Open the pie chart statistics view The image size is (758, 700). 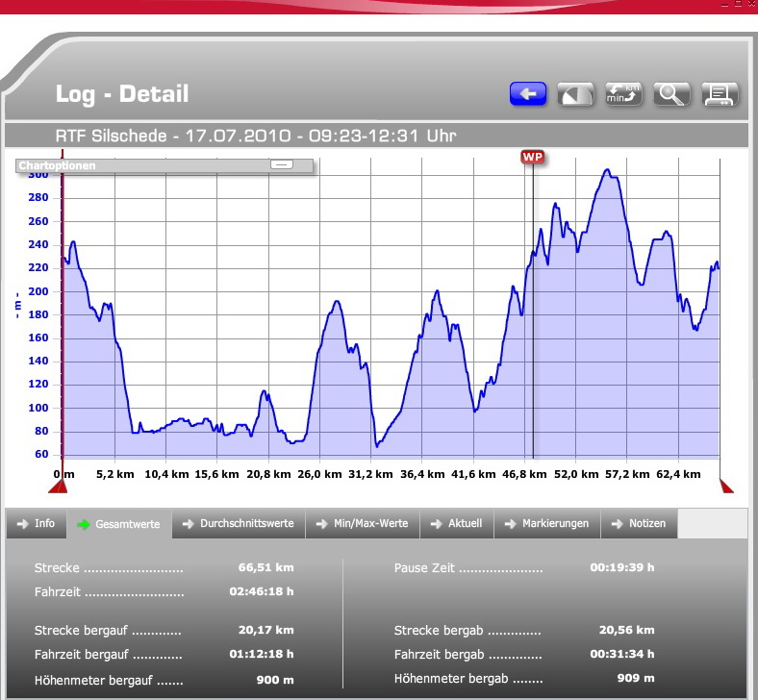576,93
